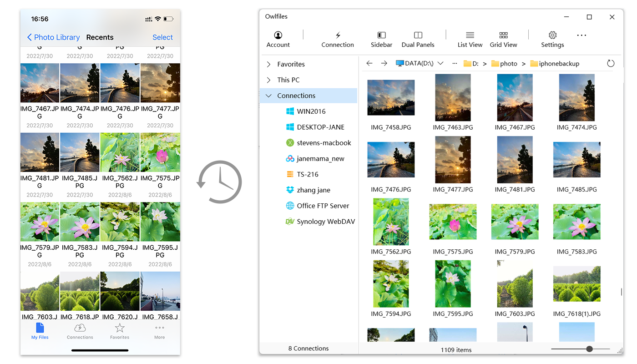Open Connections tab on phone
This screenshot has width=637, height=364.
tap(80, 331)
